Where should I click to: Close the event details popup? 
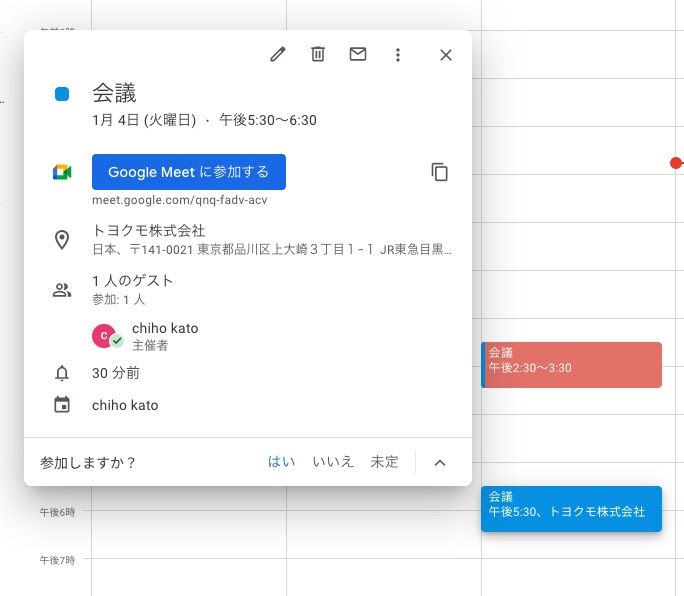(446, 55)
